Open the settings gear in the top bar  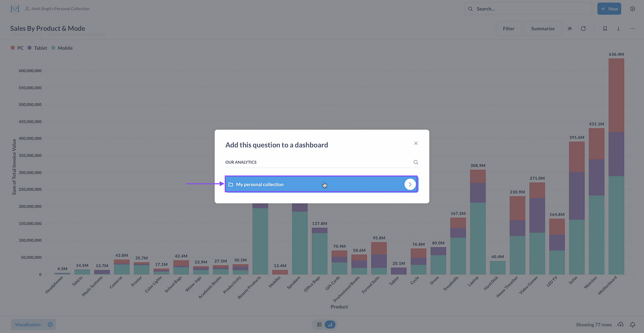pyautogui.click(x=633, y=9)
